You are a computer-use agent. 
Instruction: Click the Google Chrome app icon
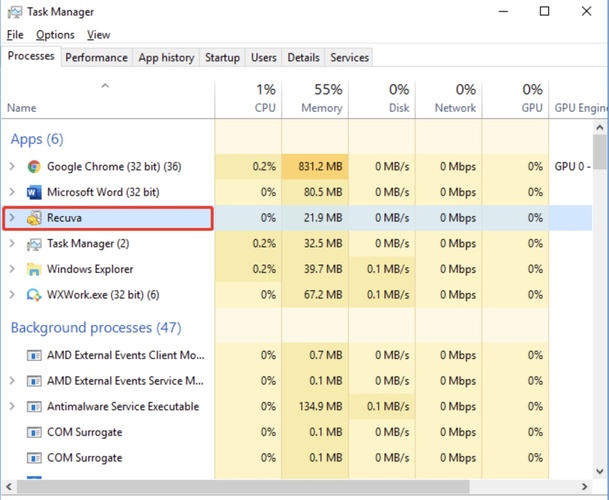pyautogui.click(x=34, y=167)
